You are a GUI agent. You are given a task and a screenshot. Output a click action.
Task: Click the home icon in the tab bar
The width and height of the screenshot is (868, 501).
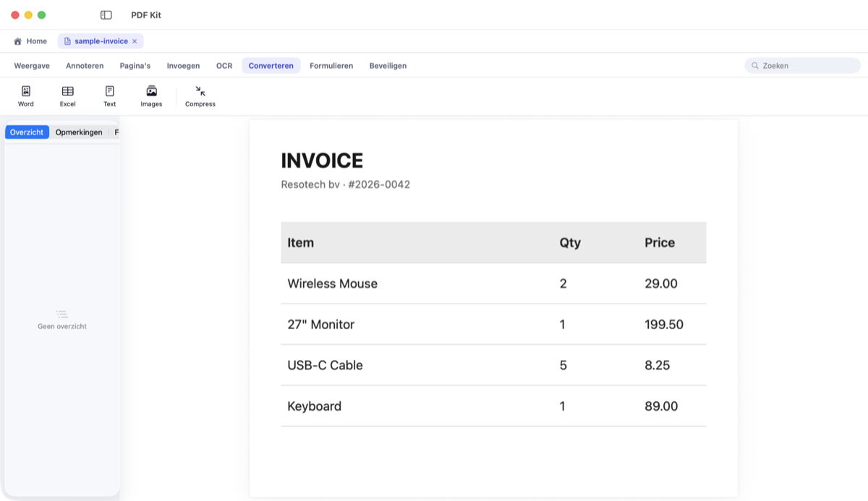(18, 41)
